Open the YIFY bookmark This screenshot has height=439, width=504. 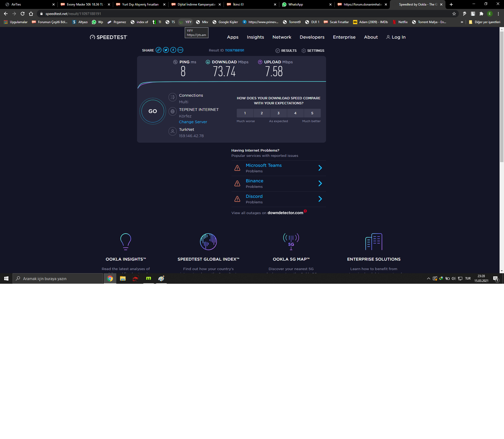[x=185, y=22]
